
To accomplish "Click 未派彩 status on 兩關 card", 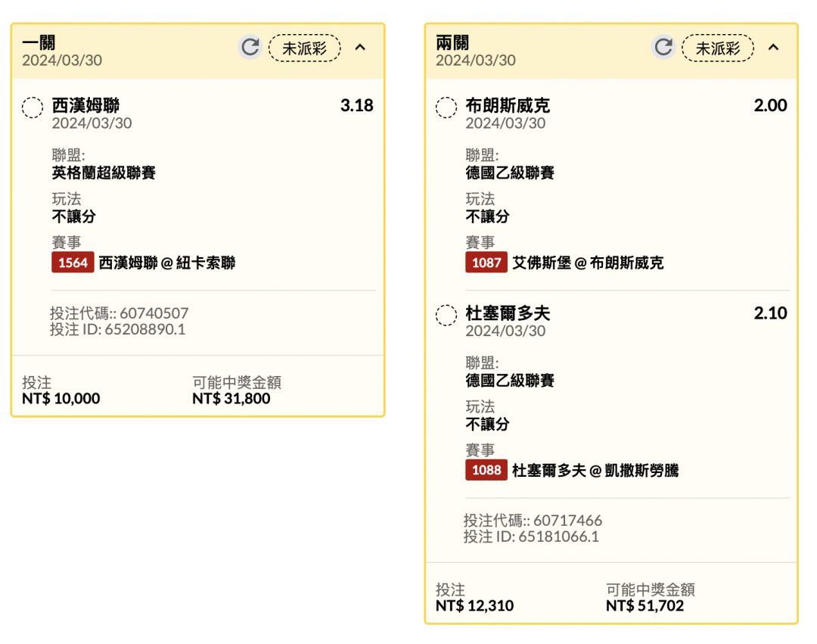I will tap(718, 48).
